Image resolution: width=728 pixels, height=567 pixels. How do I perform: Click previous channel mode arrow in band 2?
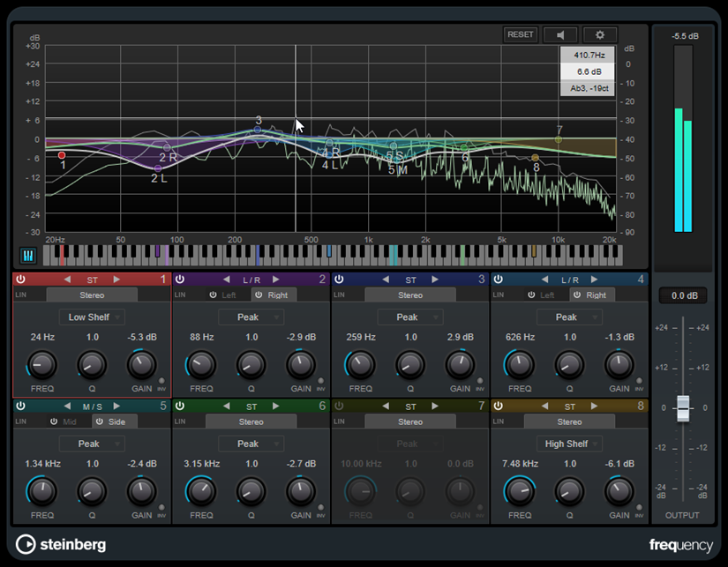227,280
